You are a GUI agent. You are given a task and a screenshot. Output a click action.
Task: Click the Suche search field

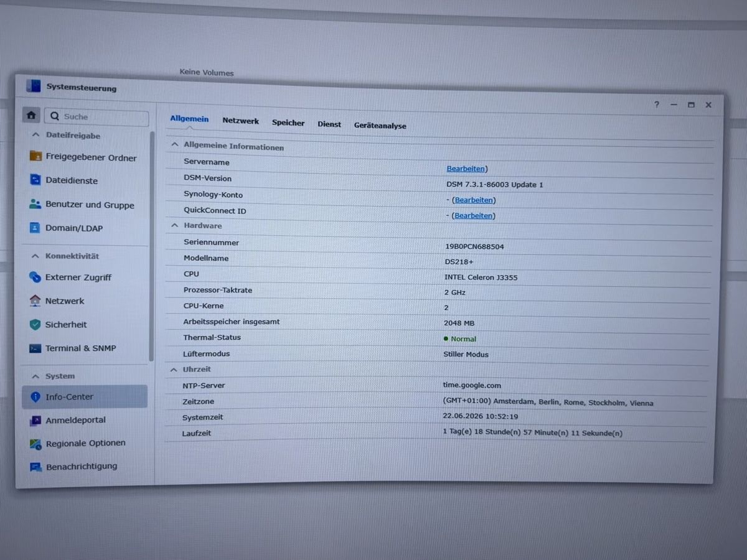pyautogui.click(x=96, y=116)
